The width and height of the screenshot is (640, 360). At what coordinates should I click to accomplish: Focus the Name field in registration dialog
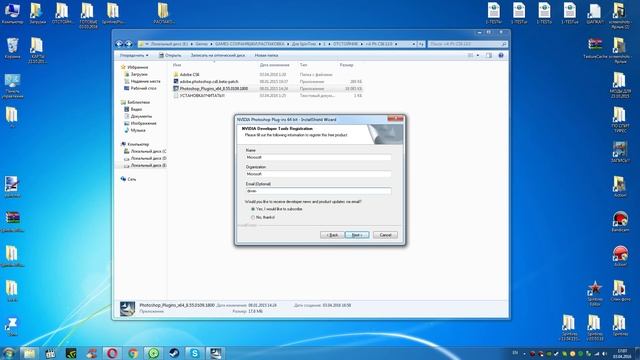coord(318,157)
